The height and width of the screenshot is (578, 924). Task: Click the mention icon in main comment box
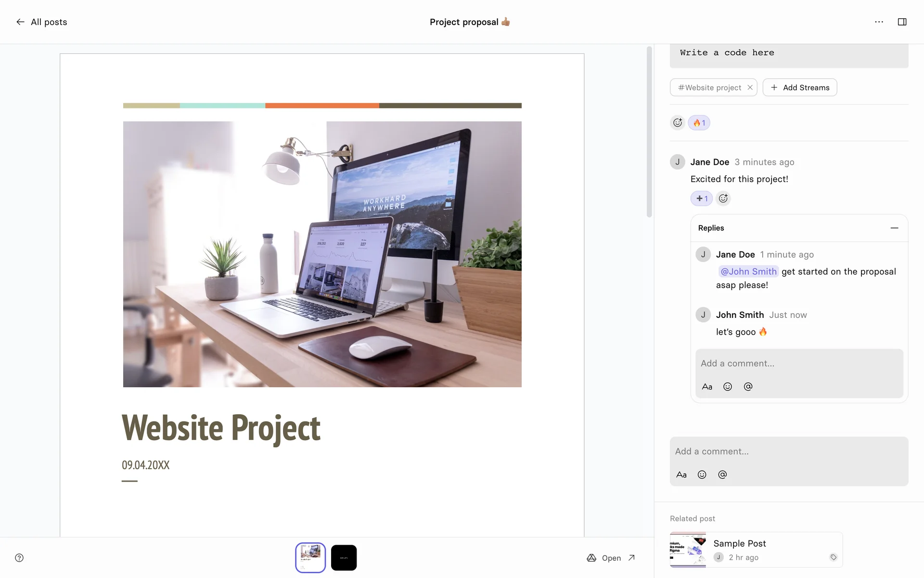(722, 475)
